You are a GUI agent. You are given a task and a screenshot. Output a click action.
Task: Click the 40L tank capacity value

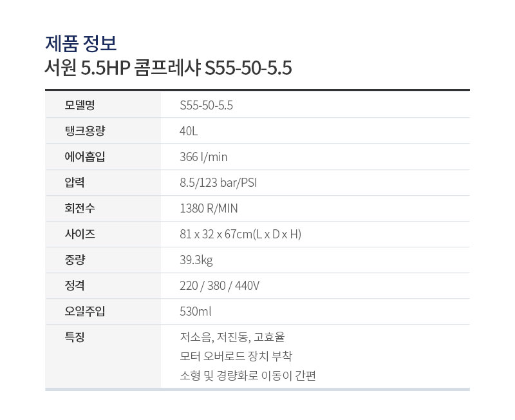click(189, 131)
